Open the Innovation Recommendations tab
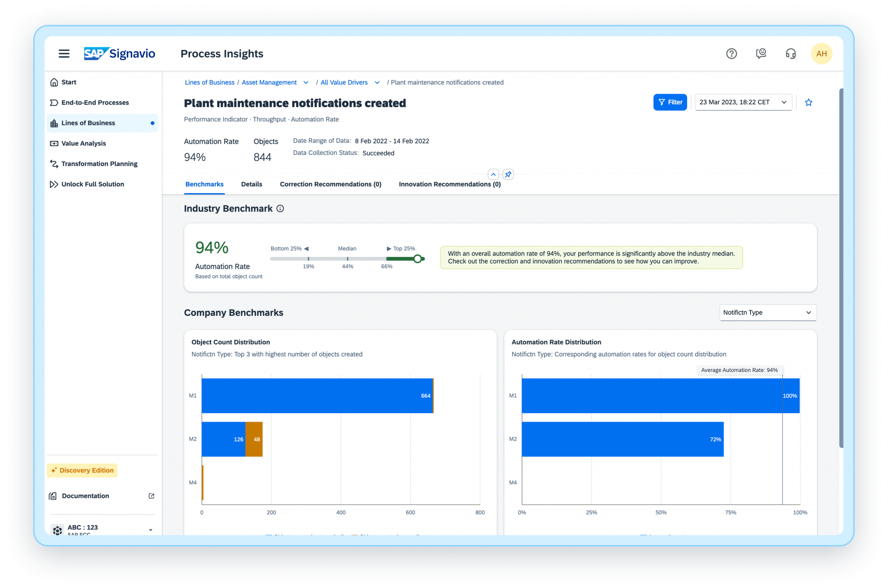Screen dimensions: 888x588 [x=450, y=184]
